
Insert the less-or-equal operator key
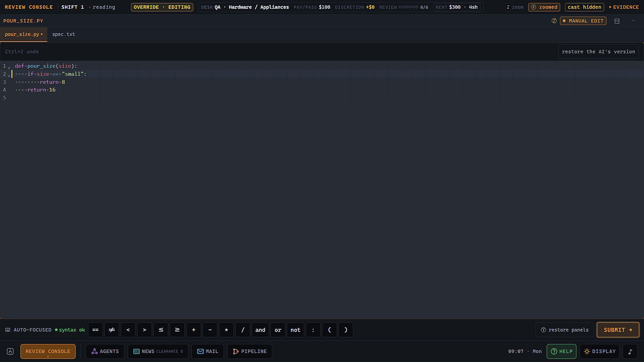[161, 330]
